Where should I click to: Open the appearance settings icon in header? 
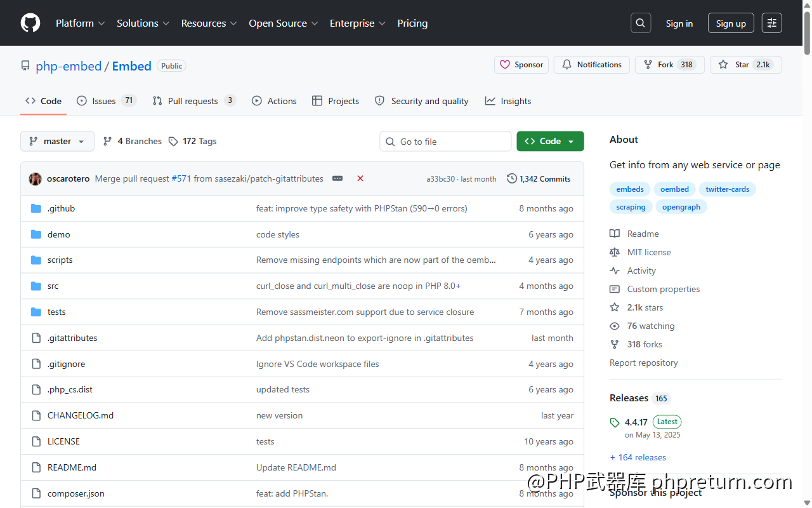tap(772, 23)
